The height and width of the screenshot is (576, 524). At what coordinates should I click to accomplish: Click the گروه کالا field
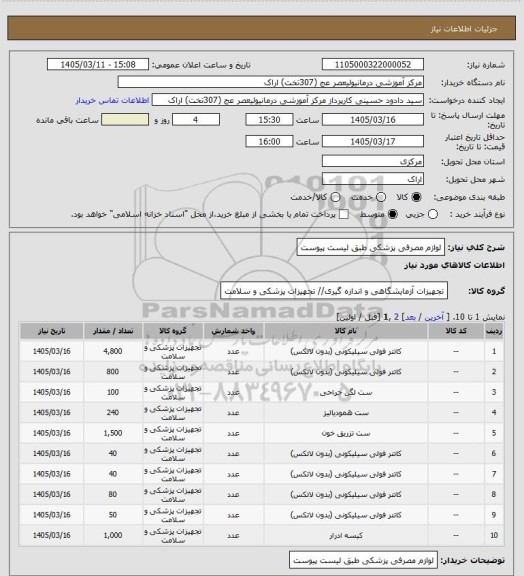(334, 291)
